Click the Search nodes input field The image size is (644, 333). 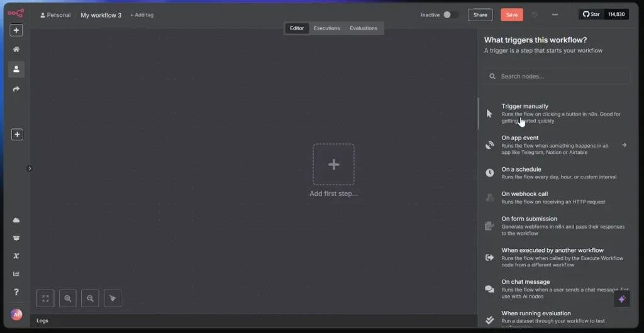tap(557, 76)
